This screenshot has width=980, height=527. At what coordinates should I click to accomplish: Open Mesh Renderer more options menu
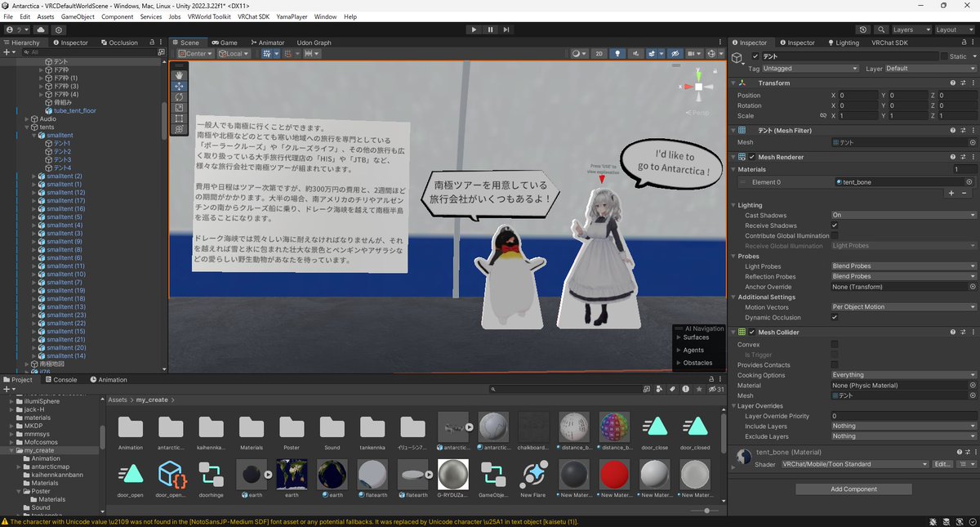pyautogui.click(x=973, y=157)
